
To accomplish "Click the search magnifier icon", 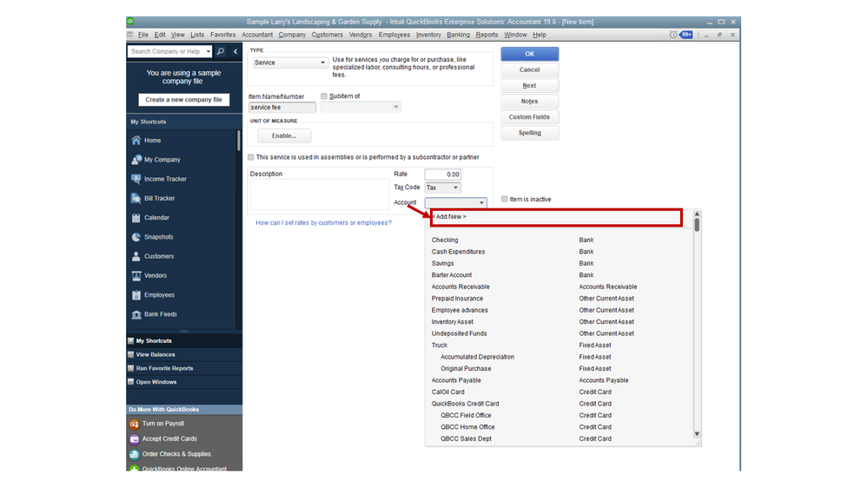I will pos(221,51).
